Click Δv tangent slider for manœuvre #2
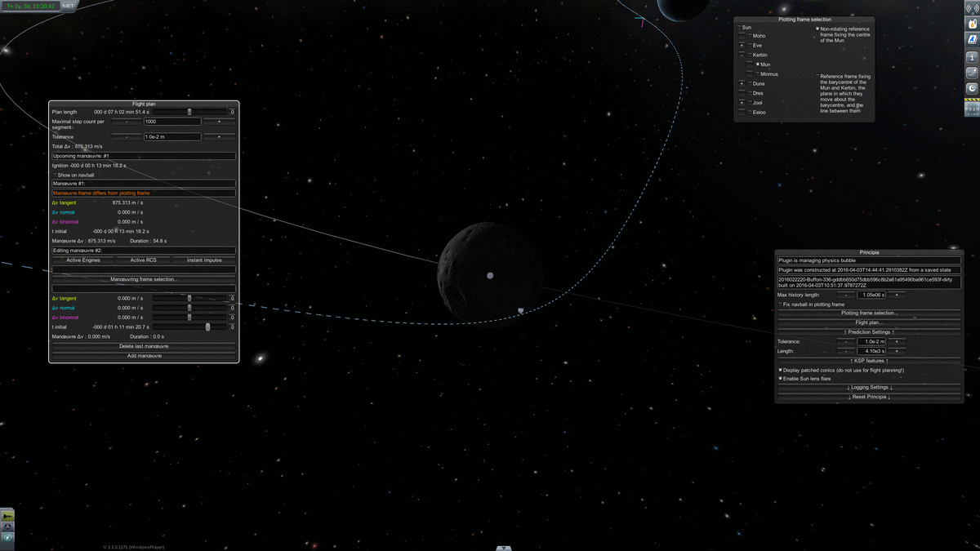This screenshot has height=551, width=980. click(189, 299)
